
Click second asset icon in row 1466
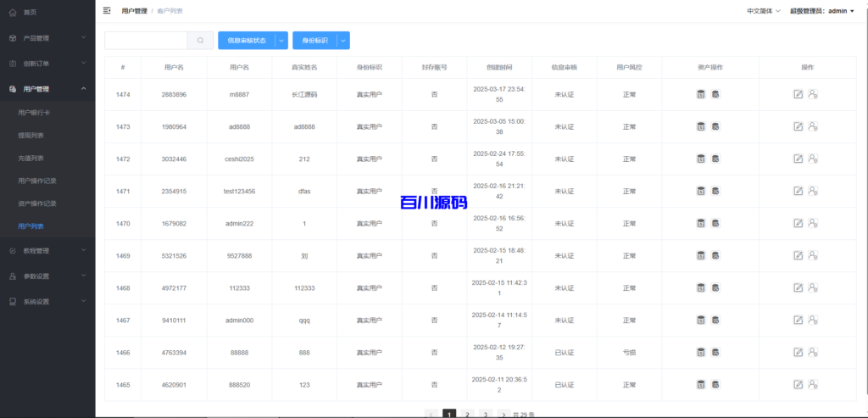point(715,352)
